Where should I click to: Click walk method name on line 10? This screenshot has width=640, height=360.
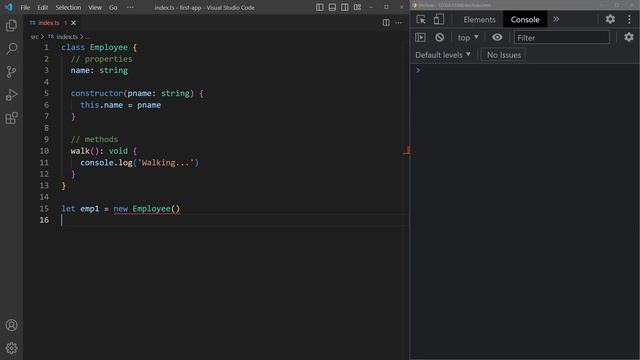click(80, 151)
